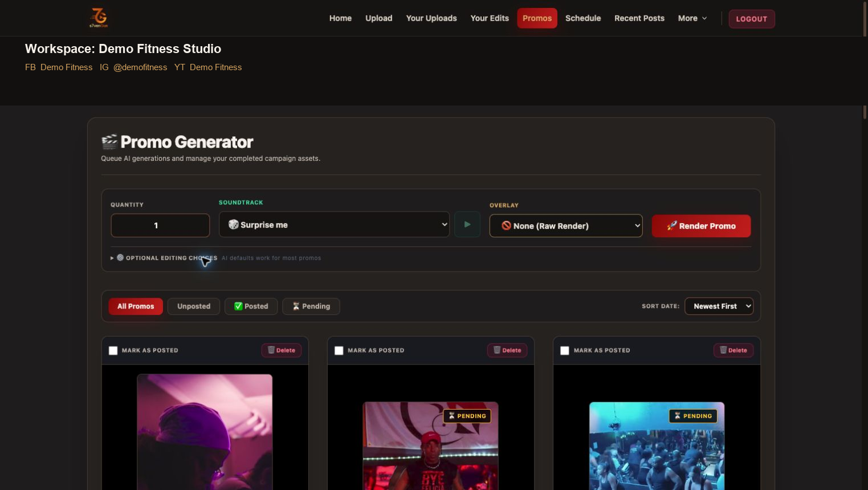Select the Pending filter
This screenshot has height=490, width=868.
point(311,306)
